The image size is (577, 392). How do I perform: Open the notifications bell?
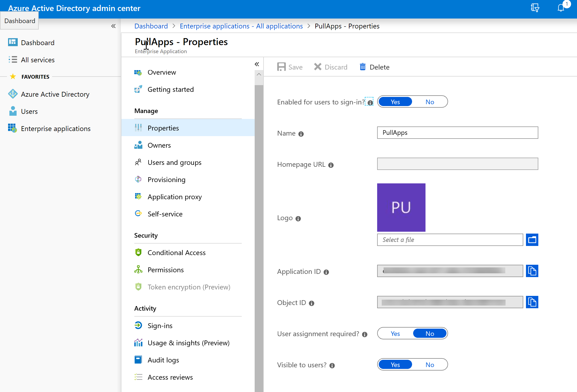(x=561, y=8)
